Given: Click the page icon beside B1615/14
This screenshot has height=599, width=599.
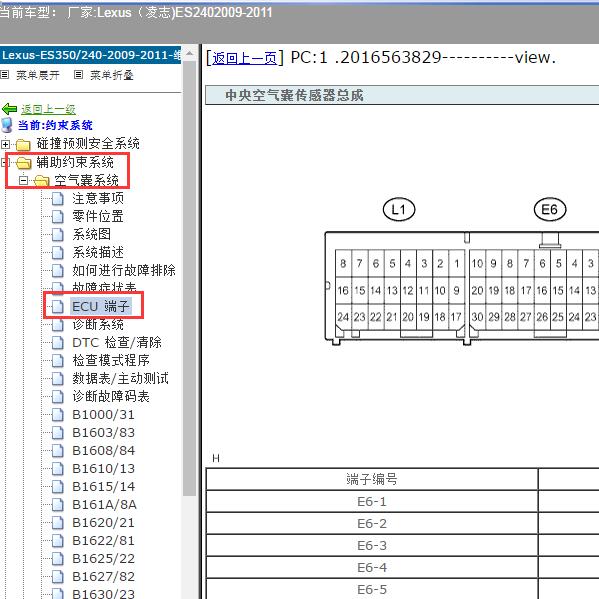Looking at the screenshot, I should [57, 486].
